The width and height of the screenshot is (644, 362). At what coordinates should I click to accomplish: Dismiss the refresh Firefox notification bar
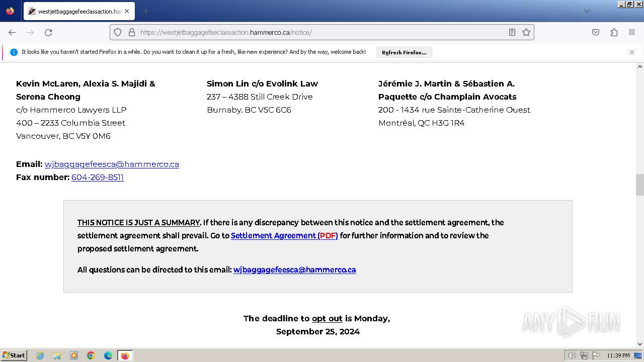(632, 52)
